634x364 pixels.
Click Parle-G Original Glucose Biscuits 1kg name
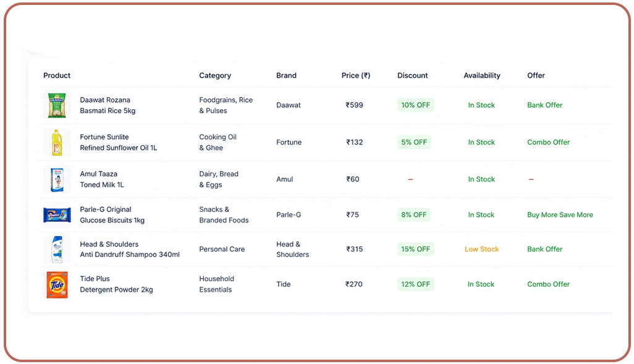tap(112, 215)
